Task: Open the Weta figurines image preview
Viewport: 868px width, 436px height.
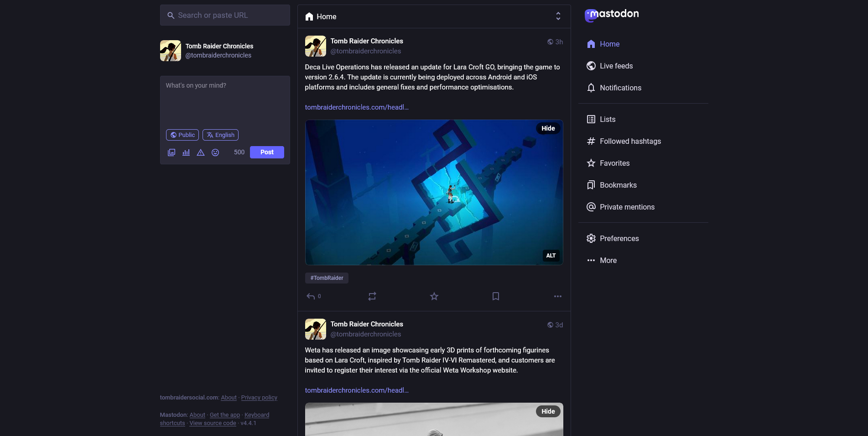Action: (434, 420)
